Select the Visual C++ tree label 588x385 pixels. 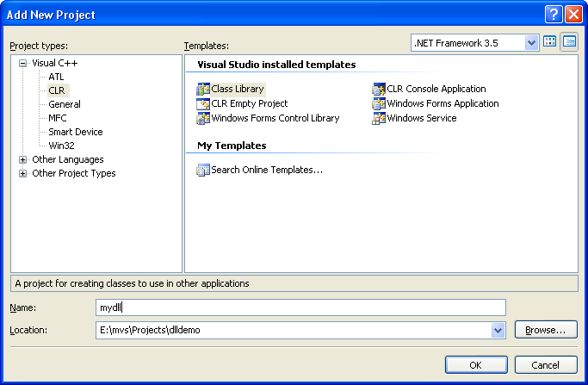click(55, 63)
